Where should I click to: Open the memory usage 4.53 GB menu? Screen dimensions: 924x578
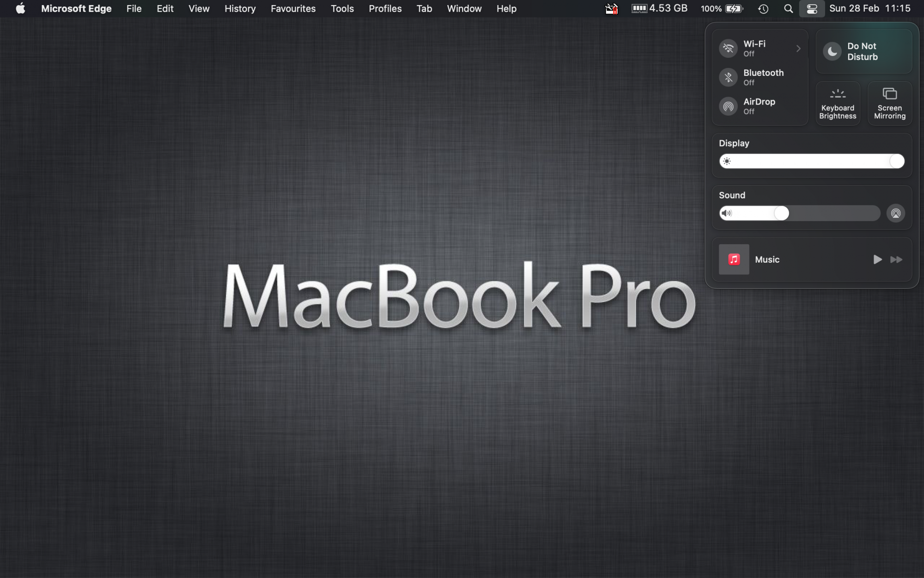click(659, 9)
